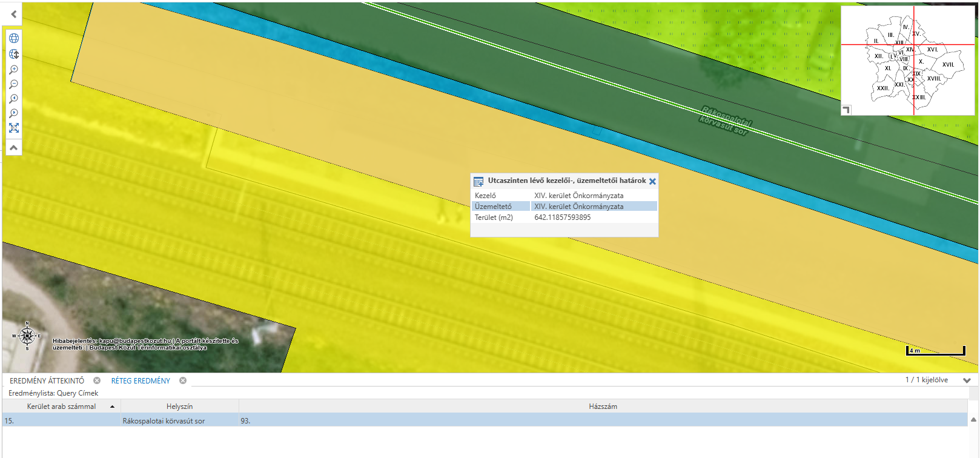Collapse the map navigation toolbar

[x=14, y=148]
